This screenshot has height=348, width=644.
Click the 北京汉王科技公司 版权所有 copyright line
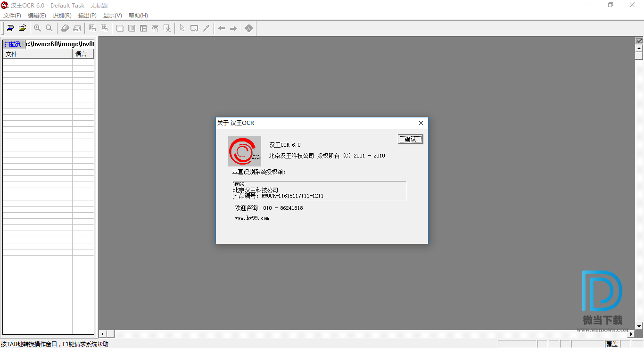click(327, 156)
